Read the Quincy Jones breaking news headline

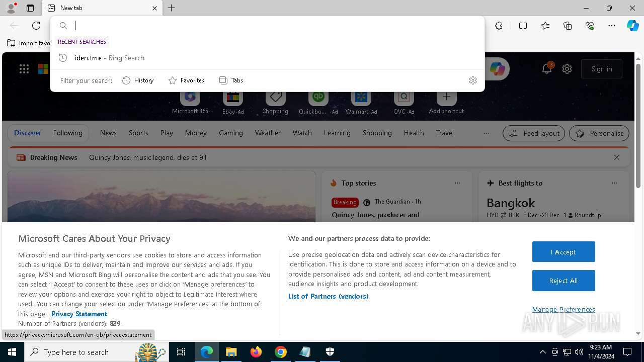(x=148, y=157)
